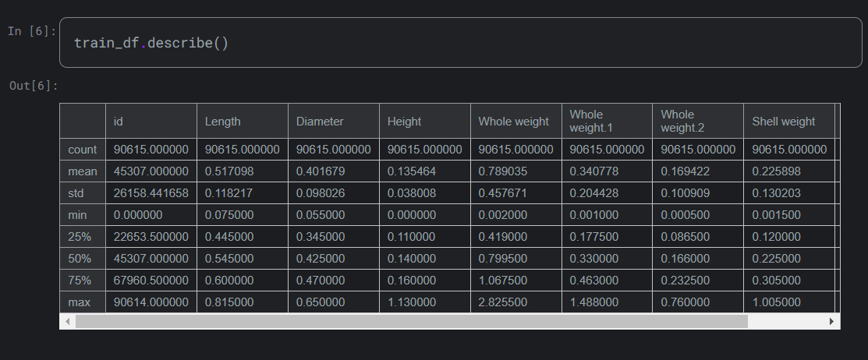The width and height of the screenshot is (868, 360).
Task: Click the mean row label
Action: pos(83,171)
